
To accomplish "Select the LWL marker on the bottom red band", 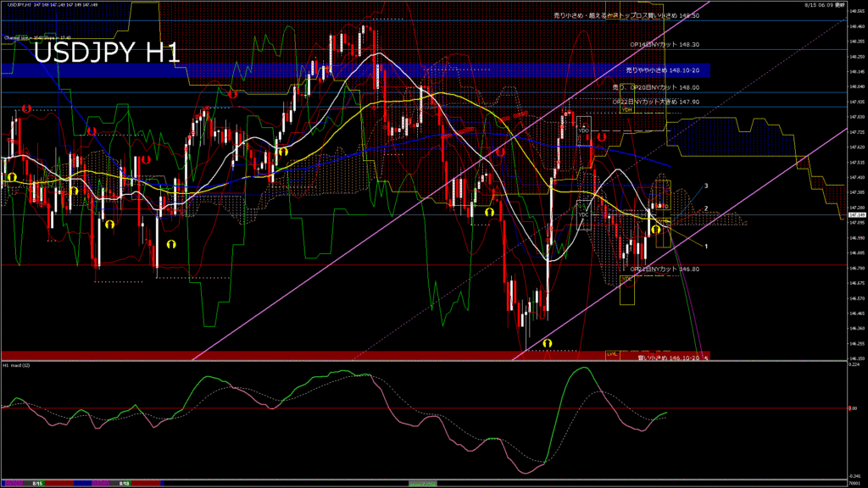I will pyautogui.click(x=611, y=352).
